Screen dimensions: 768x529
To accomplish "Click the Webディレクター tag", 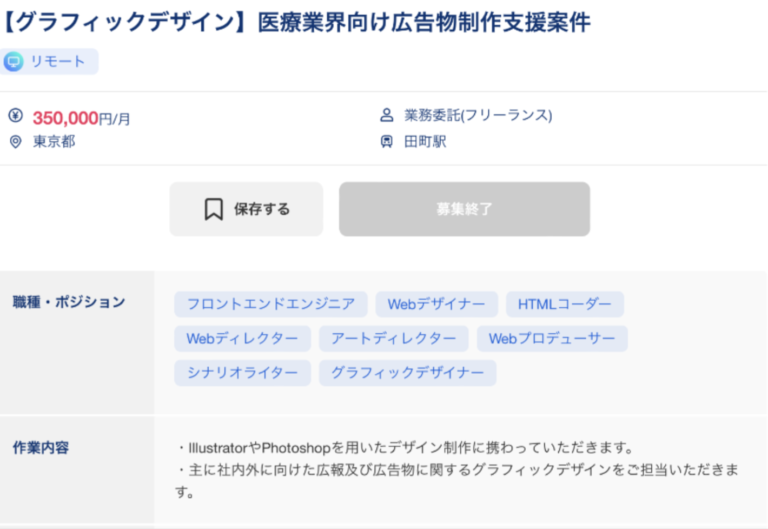I will click(x=242, y=339).
